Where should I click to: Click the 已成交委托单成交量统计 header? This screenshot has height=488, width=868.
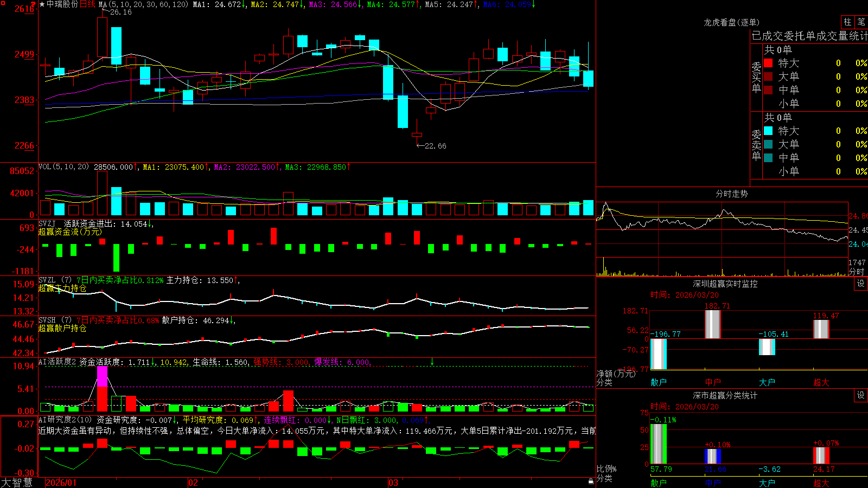[x=809, y=36]
